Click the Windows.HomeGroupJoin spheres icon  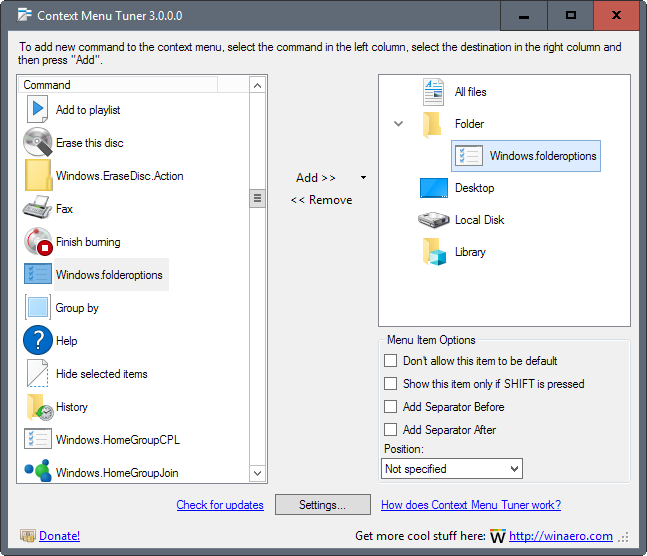38,471
